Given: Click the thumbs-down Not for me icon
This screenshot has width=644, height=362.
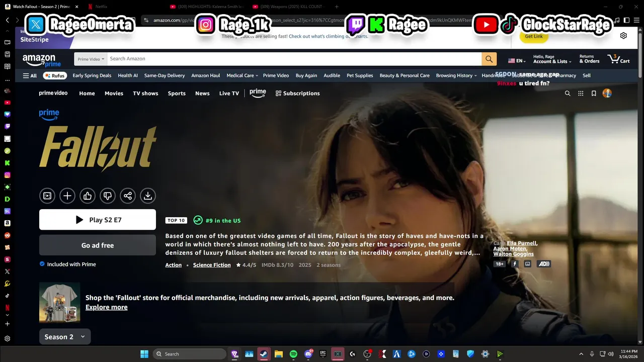Looking at the screenshot, I should pos(108,196).
